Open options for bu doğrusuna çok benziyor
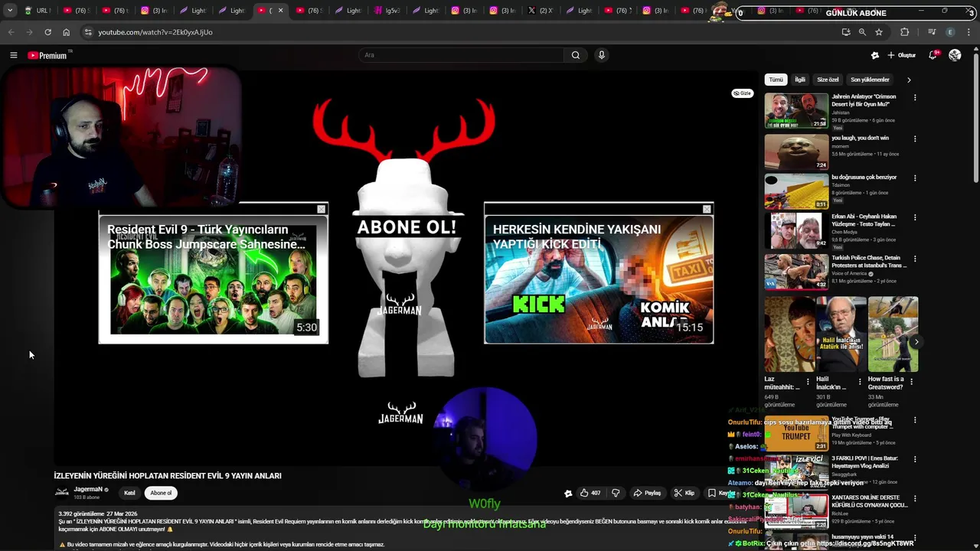 915,178
